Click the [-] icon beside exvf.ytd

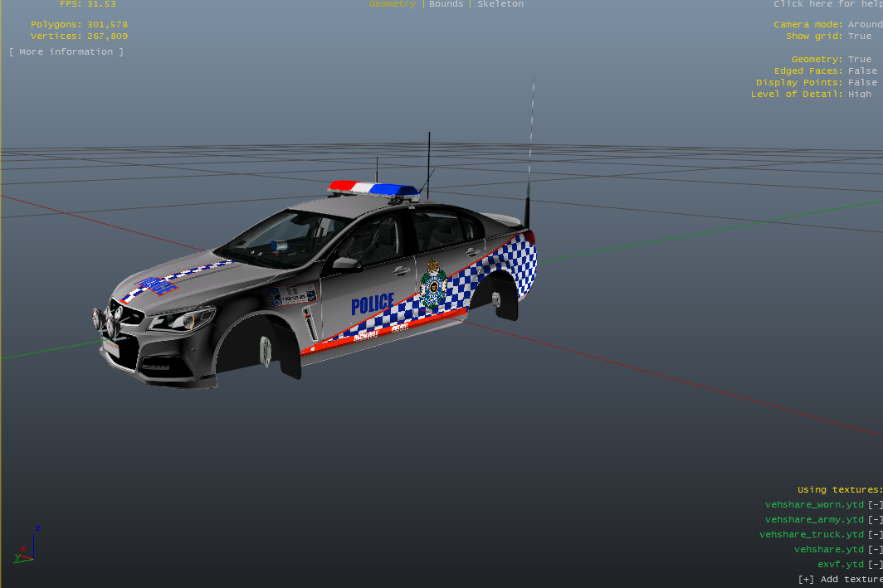[x=875, y=564]
